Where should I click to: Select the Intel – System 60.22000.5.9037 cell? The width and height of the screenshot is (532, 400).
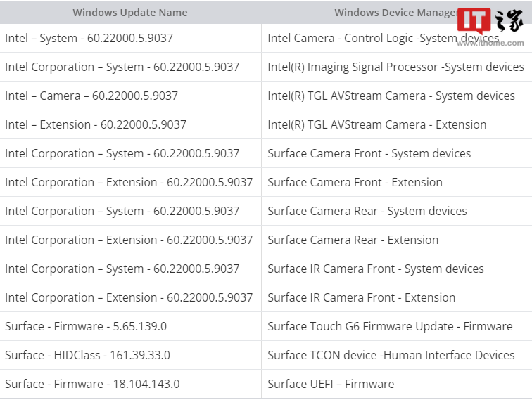89,38
